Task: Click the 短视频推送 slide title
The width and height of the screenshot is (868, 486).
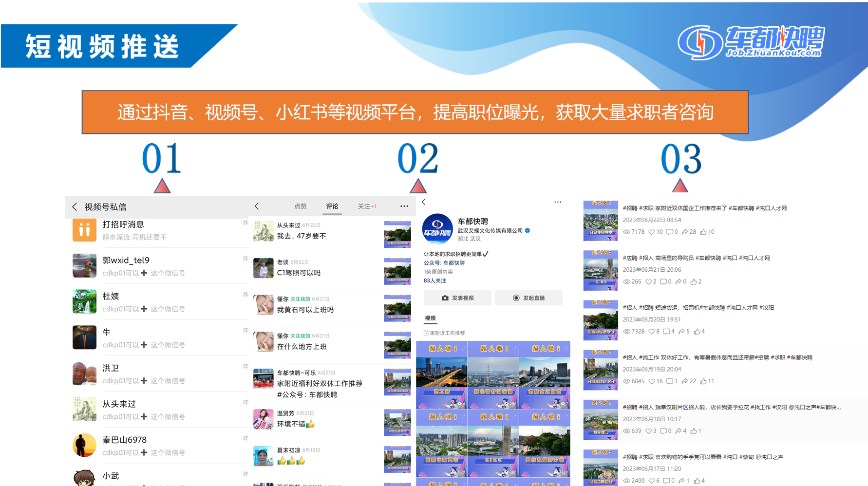Action: 102,46
